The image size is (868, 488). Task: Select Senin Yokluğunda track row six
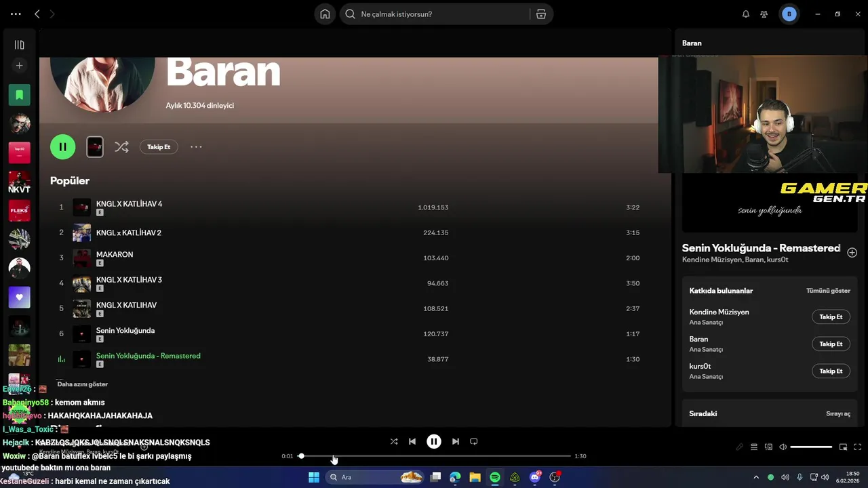349,333
